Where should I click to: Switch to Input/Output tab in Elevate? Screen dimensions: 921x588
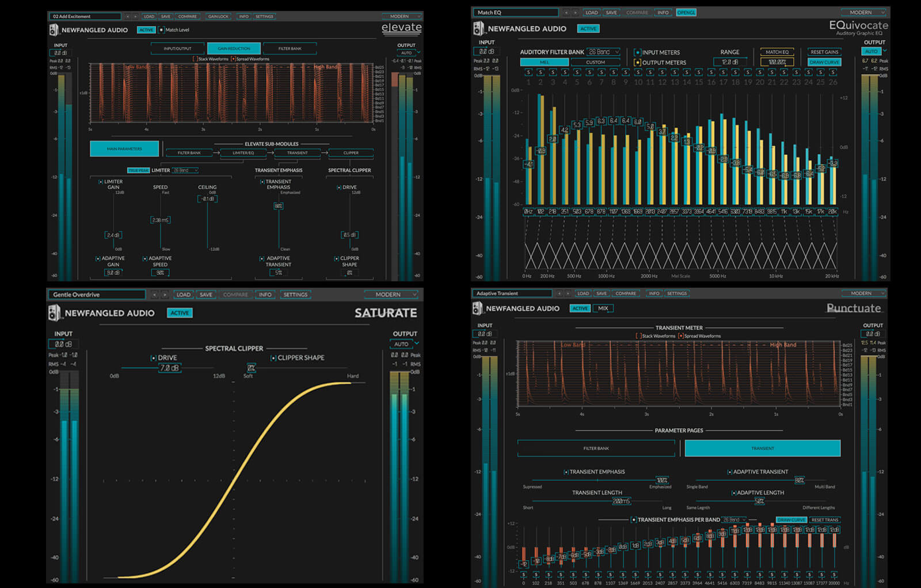pyautogui.click(x=177, y=48)
